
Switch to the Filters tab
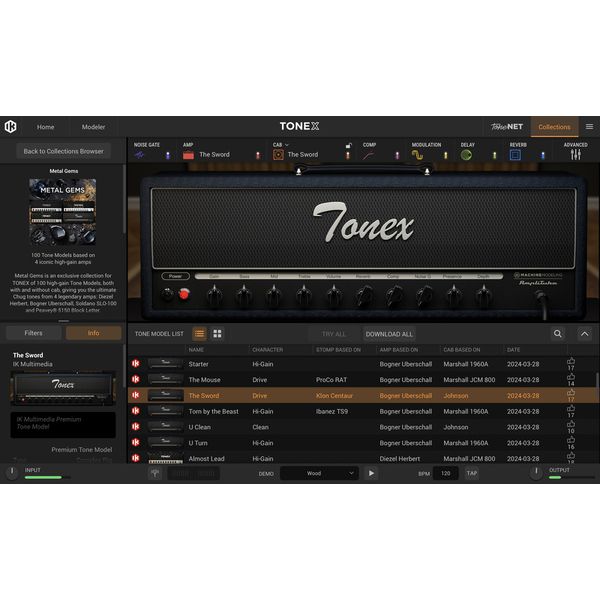pyautogui.click(x=34, y=333)
